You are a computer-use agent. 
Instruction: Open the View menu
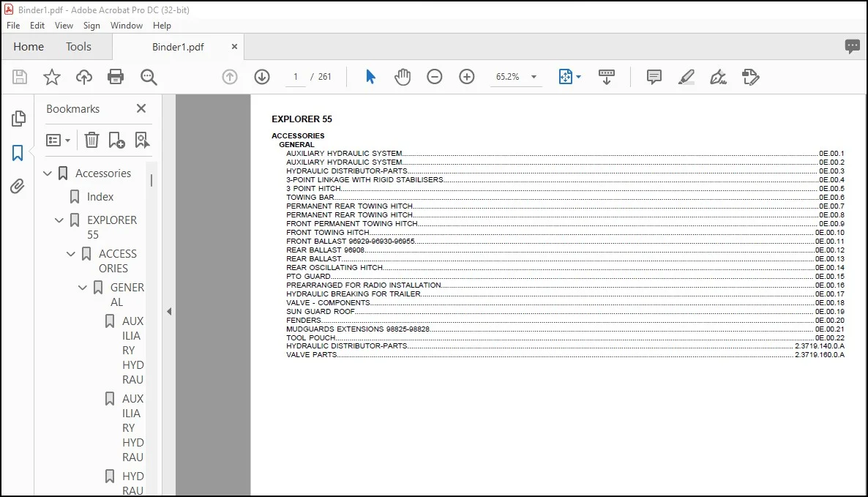(x=64, y=26)
